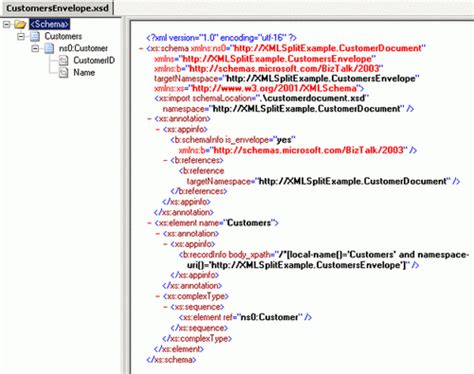This screenshot has width=474, height=374.
Task: Click the closing /xs:complexType tag
Action: (x=197, y=338)
